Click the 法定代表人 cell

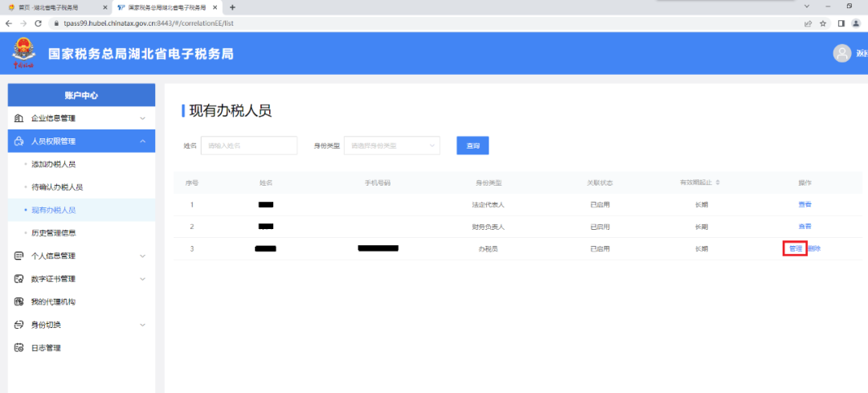pyautogui.click(x=487, y=204)
